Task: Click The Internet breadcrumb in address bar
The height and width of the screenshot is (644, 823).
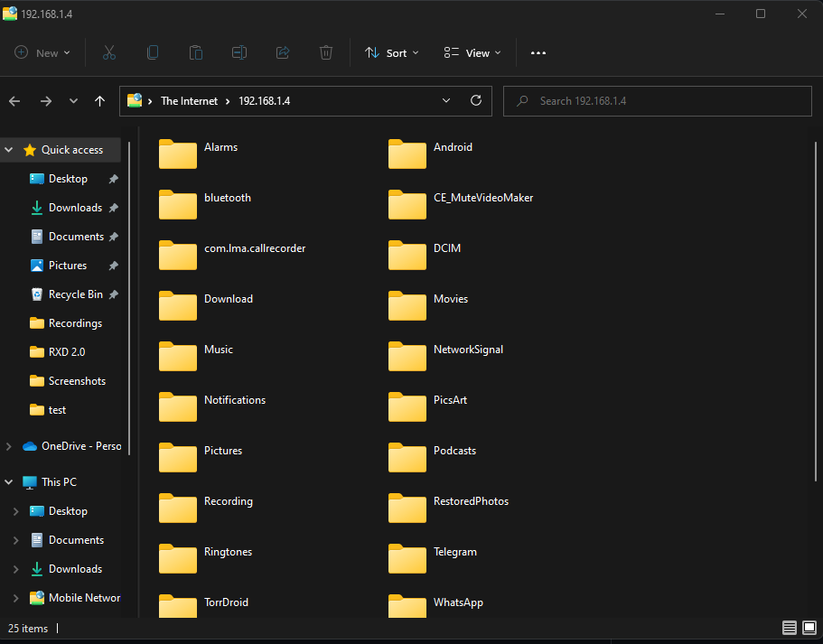Action: (x=189, y=101)
